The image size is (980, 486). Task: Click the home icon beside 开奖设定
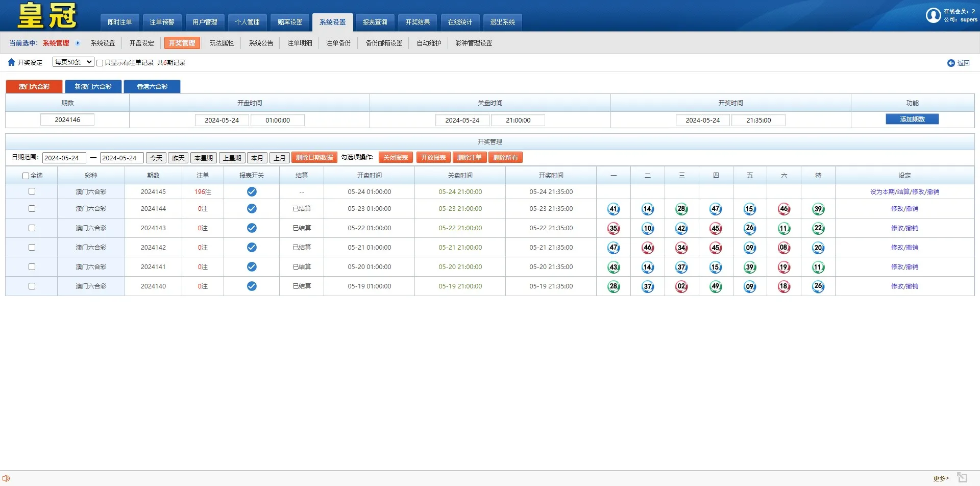pyautogui.click(x=11, y=62)
